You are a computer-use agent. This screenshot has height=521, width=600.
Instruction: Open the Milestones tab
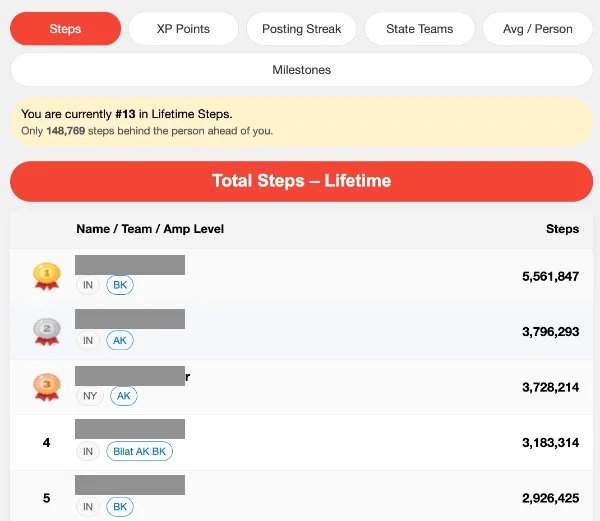coord(302,70)
